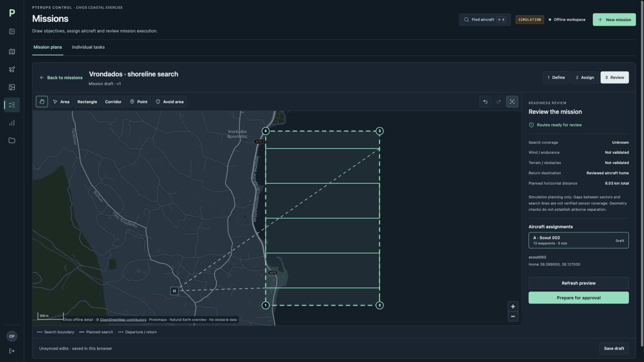The width and height of the screenshot is (644, 362).
Task: Open the files folder sidebar icon
Action: pyautogui.click(x=12, y=140)
